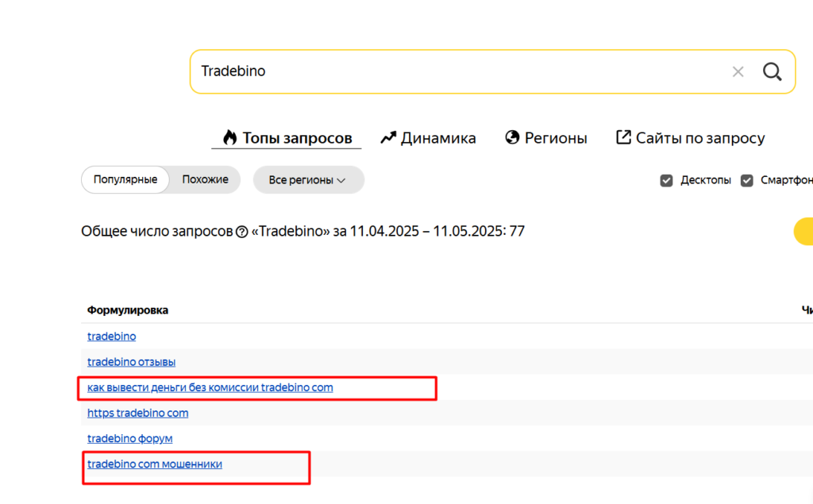The width and height of the screenshot is (813, 504).
Task: Open the tradebino отзывы link
Action: (131, 361)
